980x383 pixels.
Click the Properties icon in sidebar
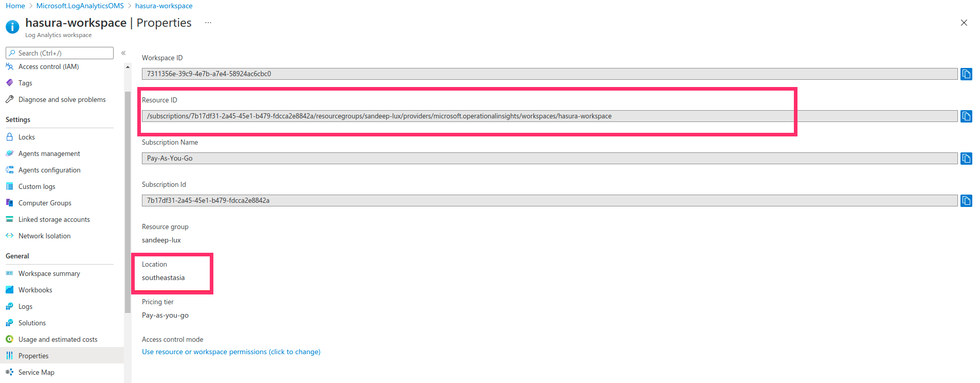(9, 356)
